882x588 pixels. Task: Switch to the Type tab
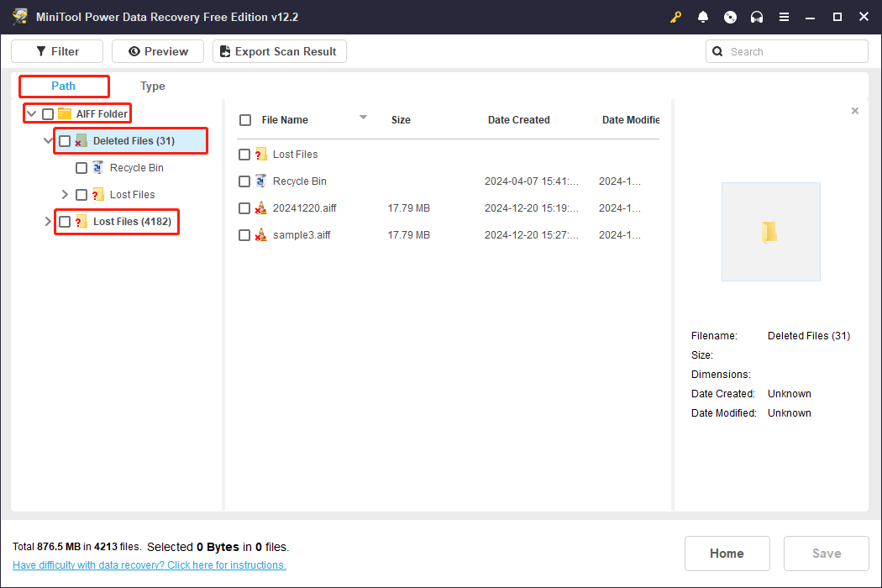[153, 87]
